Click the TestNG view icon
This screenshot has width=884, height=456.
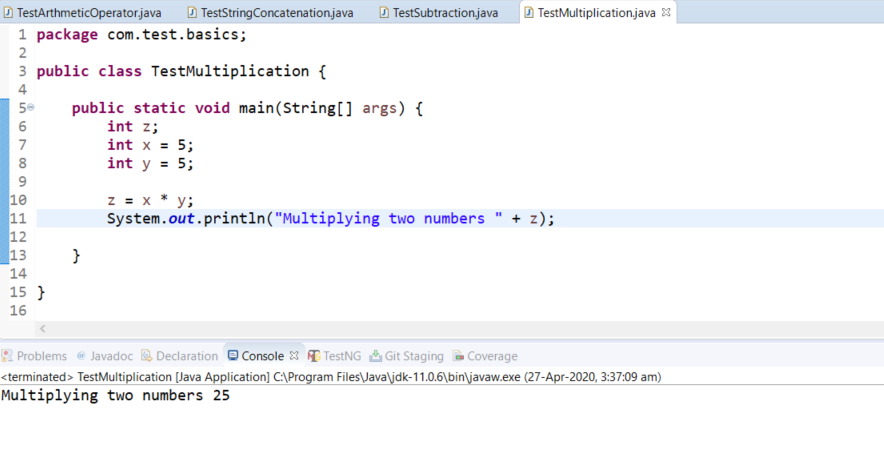pyautogui.click(x=314, y=356)
